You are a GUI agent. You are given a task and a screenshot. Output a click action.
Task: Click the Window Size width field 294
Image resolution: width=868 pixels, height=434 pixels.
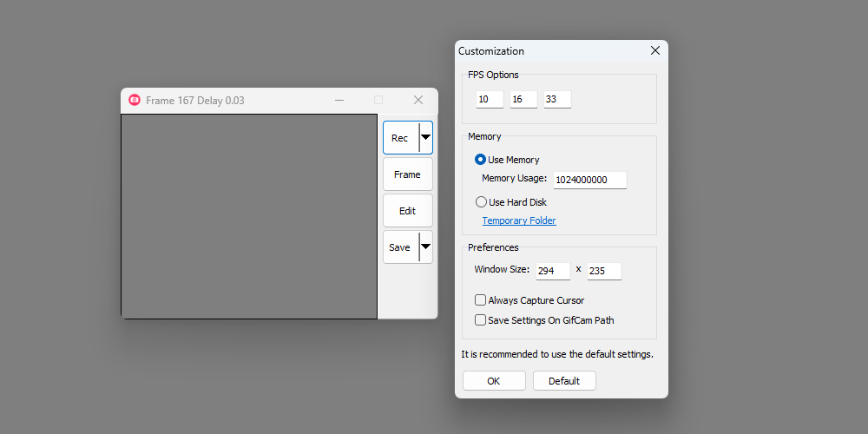(553, 271)
